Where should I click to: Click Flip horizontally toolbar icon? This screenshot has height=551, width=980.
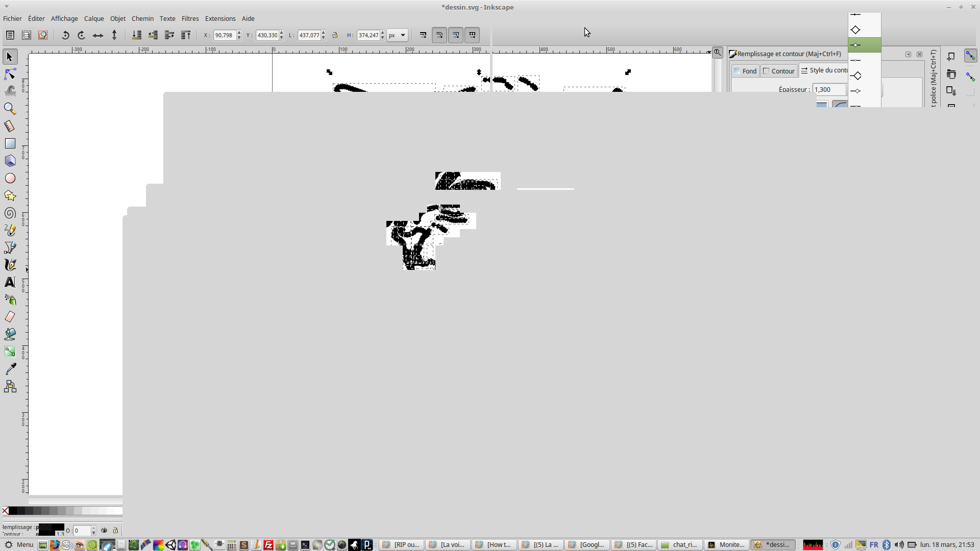[x=98, y=35]
